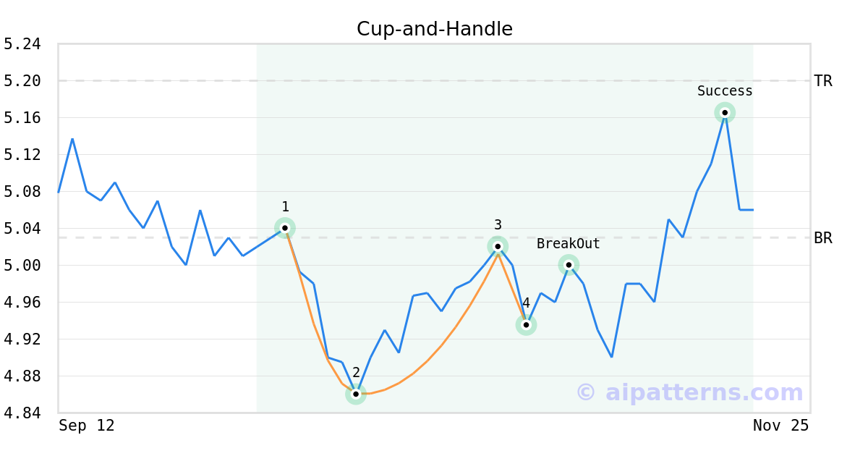Click the point 3 marker circle
Viewport: 868px width, 456px height.
(x=498, y=246)
